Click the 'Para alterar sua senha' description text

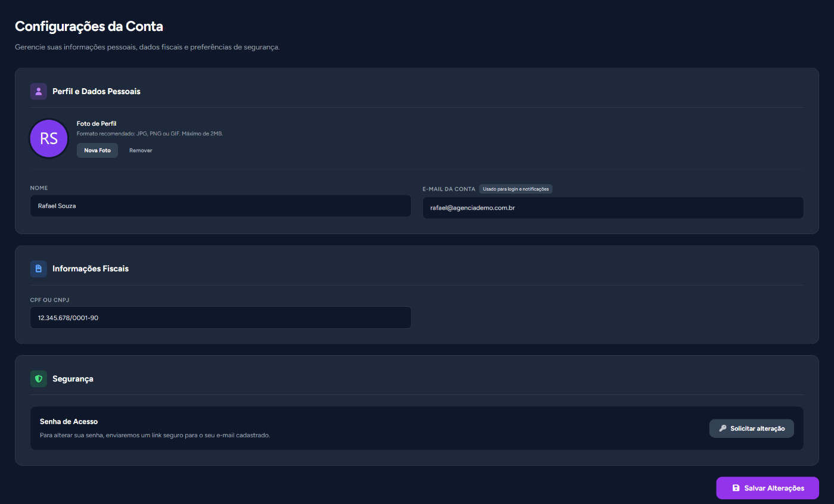[x=155, y=435]
